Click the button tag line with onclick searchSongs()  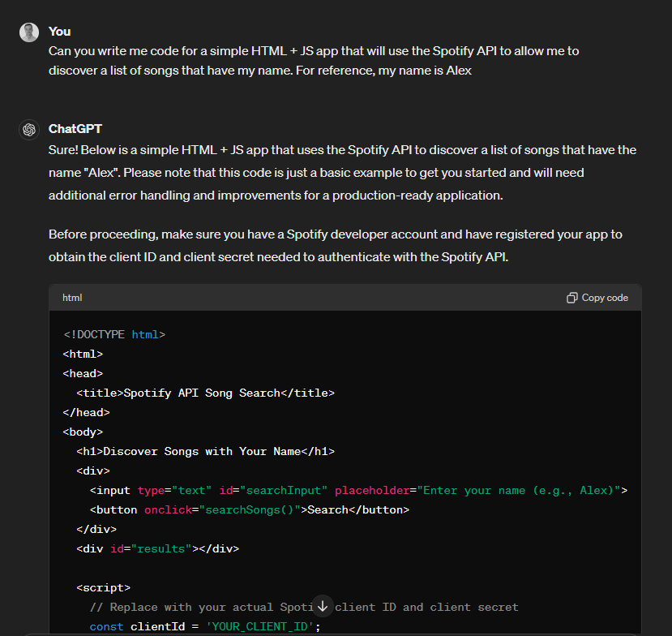[x=250, y=510]
